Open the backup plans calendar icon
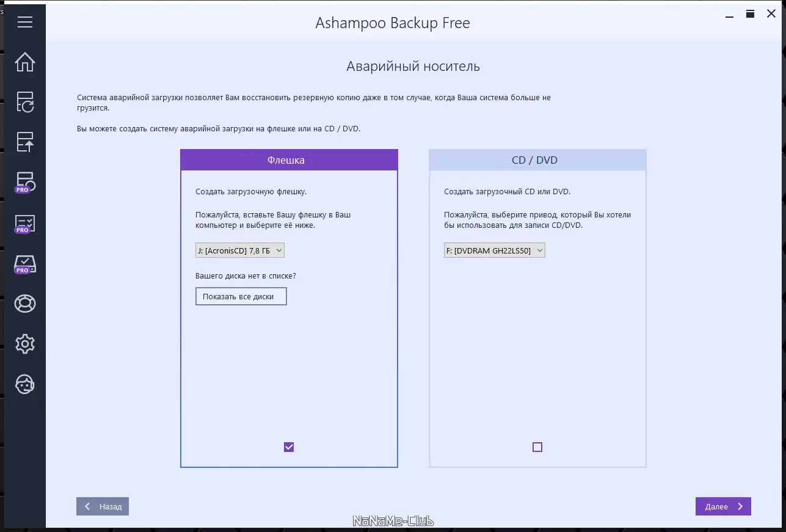 [24, 102]
